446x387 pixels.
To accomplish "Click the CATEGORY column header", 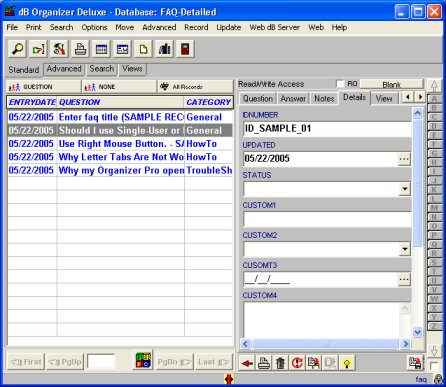I will pyautogui.click(x=208, y=102).
